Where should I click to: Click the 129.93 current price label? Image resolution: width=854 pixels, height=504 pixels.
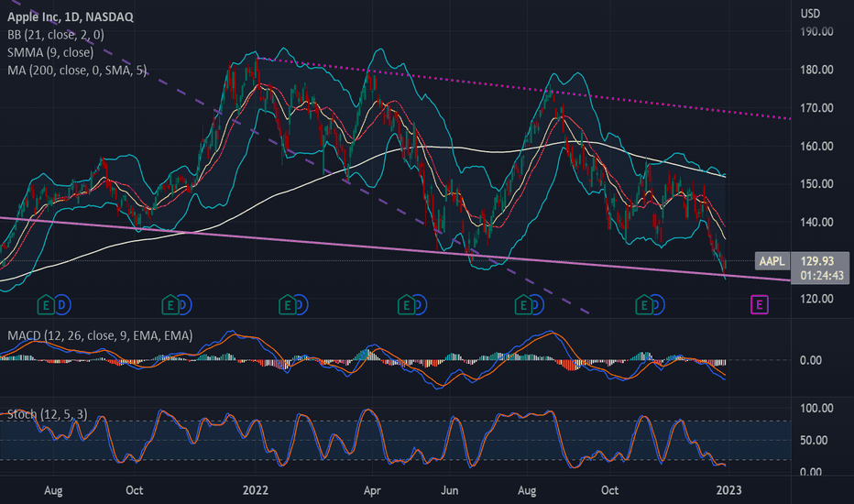pyautogui.click(x=817, y=261)
